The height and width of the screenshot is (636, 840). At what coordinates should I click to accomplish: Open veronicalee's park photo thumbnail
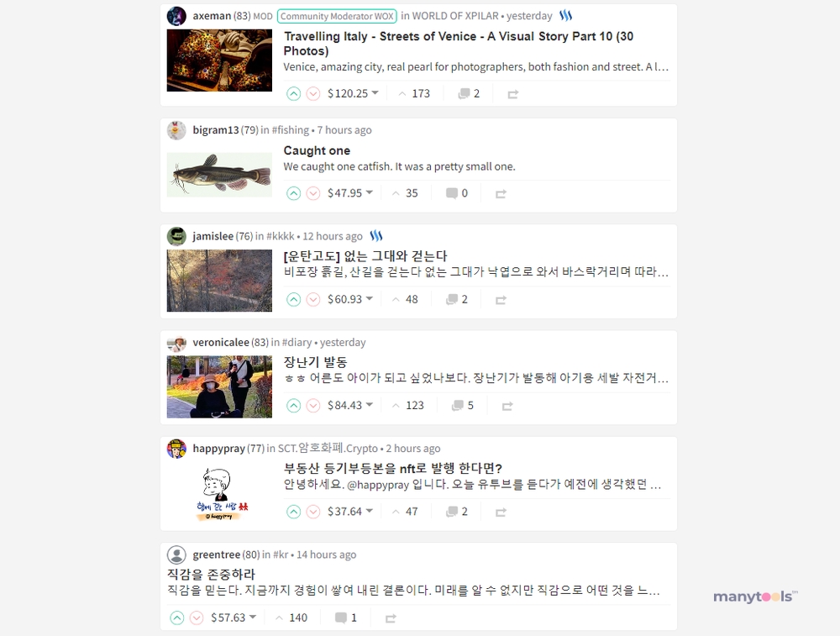point(219,386)
